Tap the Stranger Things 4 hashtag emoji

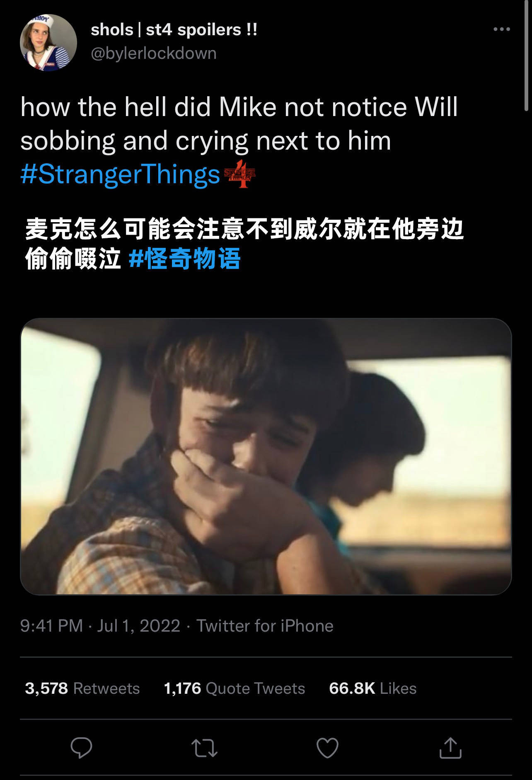[x=239, y=174]
